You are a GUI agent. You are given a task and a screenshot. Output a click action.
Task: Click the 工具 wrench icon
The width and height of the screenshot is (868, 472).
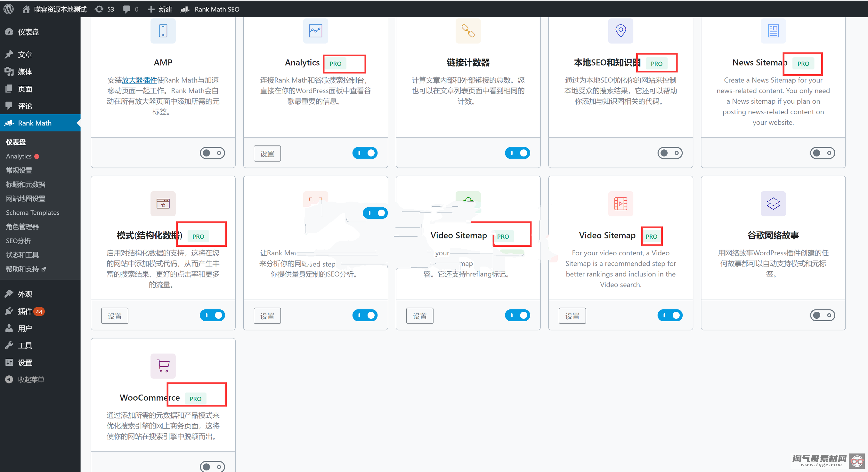coord(9,345)
